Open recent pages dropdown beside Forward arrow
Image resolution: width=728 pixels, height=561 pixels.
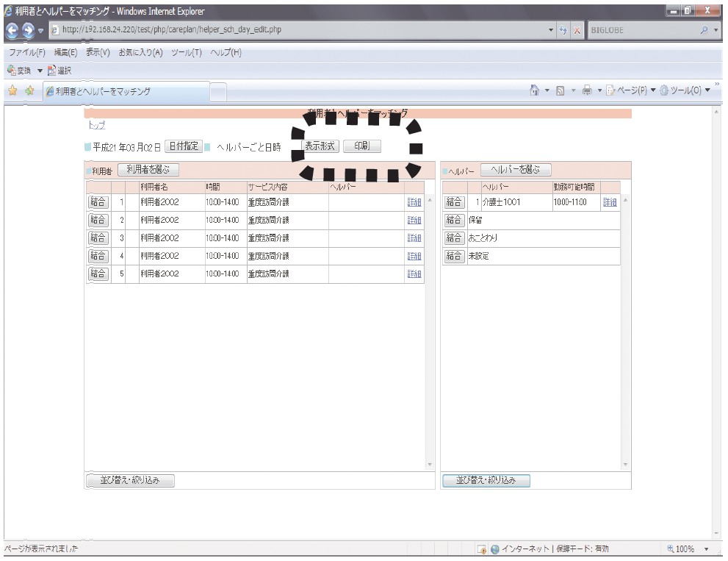(41, 31)
